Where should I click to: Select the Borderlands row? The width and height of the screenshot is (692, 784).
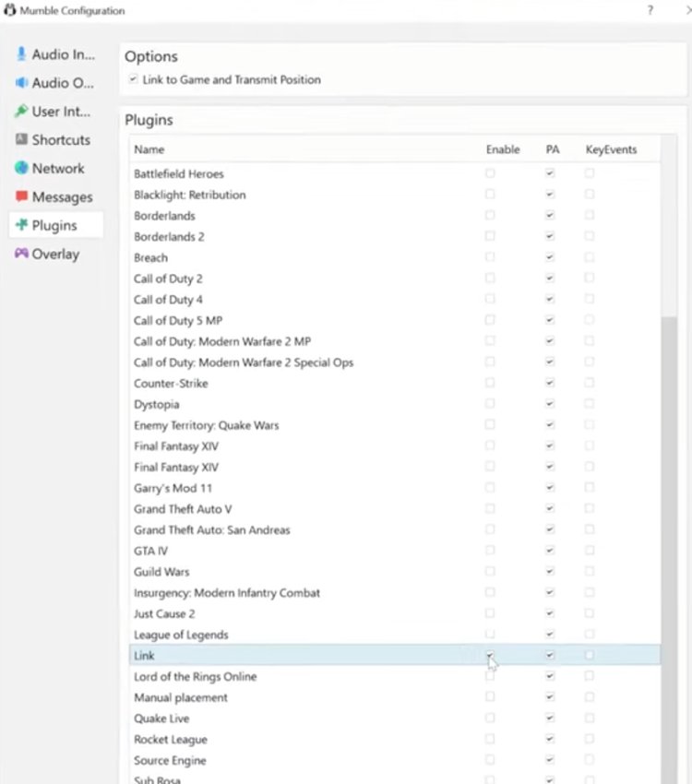pos(395,216)
